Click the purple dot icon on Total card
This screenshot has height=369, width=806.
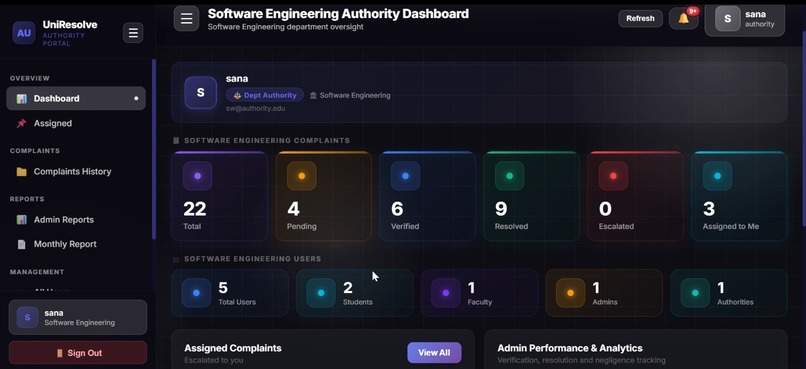click(197, 176)
